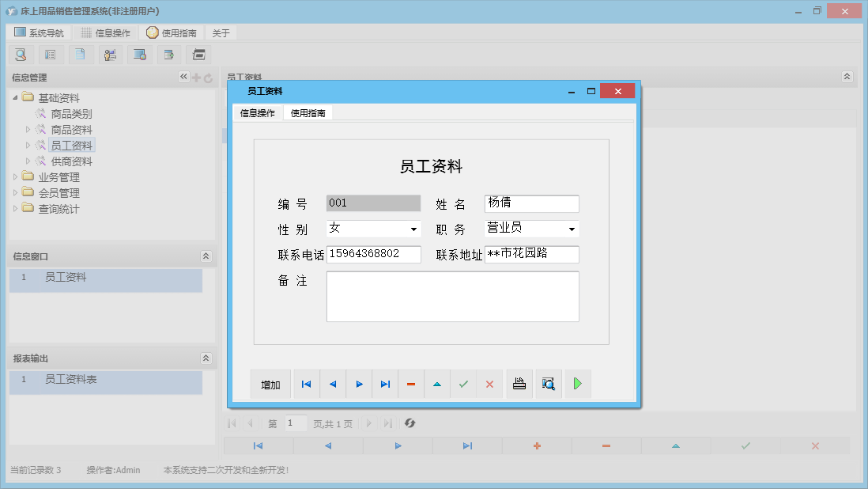Viewport: 868px width, 489px height.
Task: Click the refresh icon in the bottom pager bar
Action: 409,423
